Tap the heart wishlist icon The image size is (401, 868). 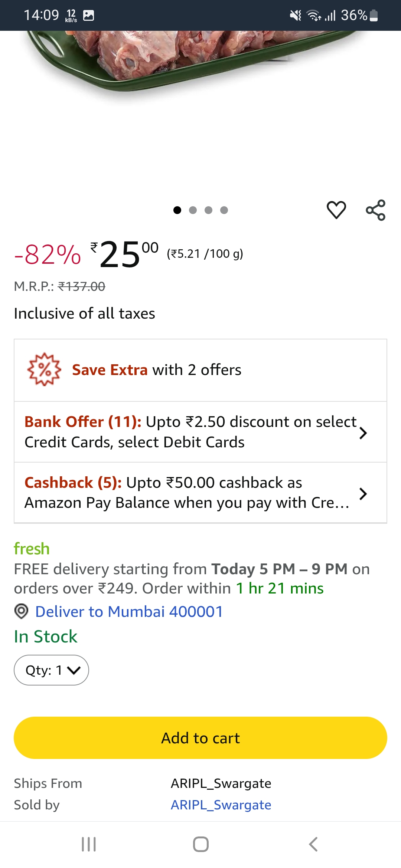click(x=336, y=210)
